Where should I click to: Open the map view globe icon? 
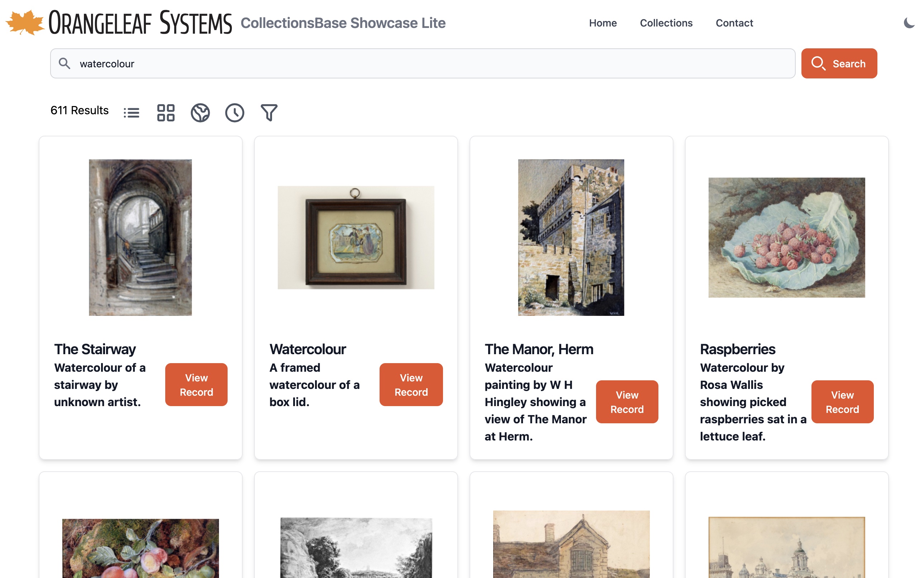200,113
